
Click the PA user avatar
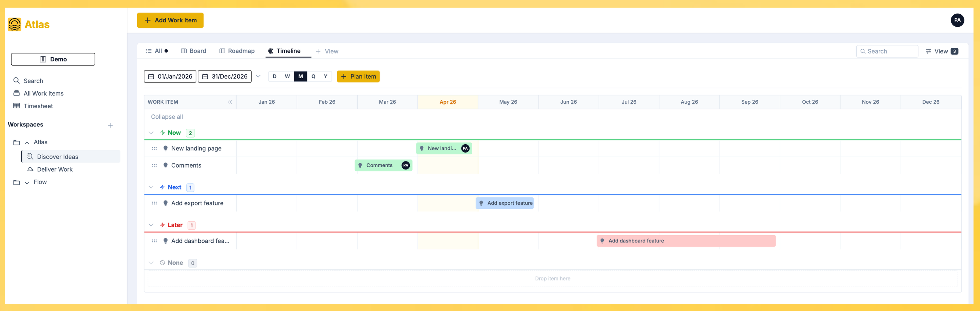pos(957,20)
